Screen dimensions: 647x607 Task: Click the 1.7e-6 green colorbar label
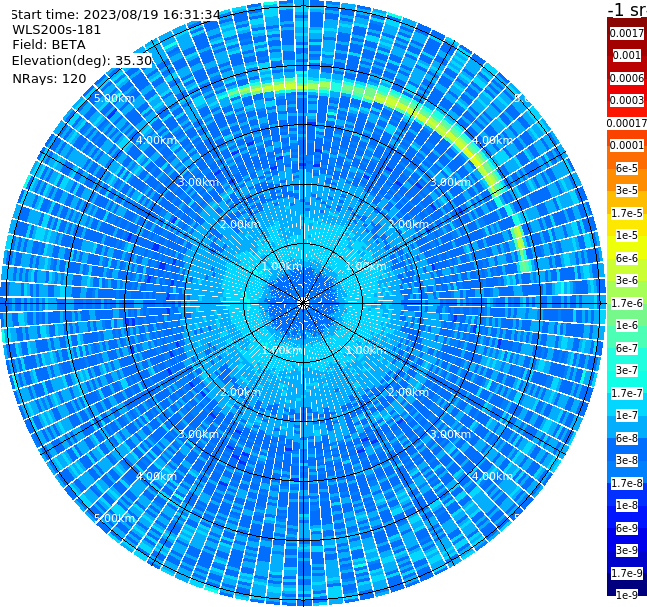click(626, 303)
